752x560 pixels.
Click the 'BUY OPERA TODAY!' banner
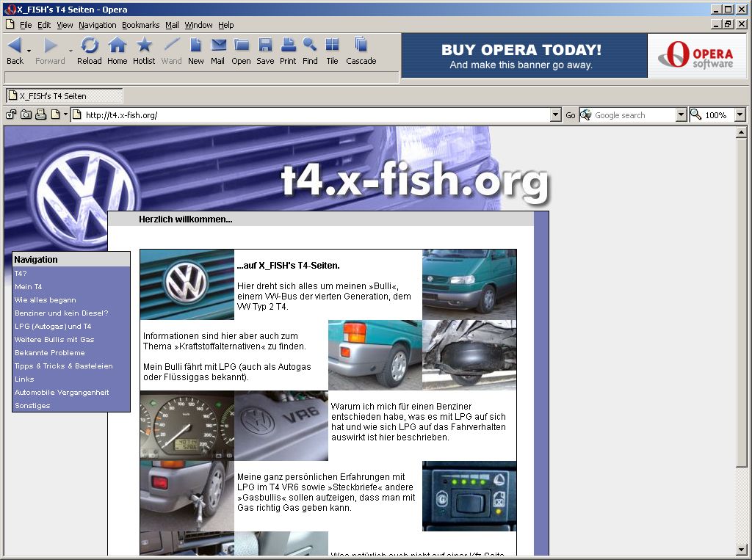[x=524, y=56]
